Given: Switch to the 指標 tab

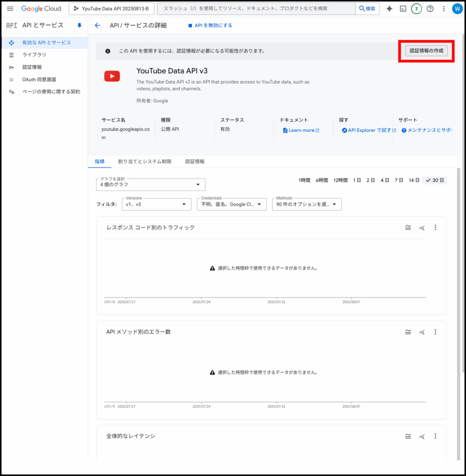Looking at the screenshot, I should 99,161.
